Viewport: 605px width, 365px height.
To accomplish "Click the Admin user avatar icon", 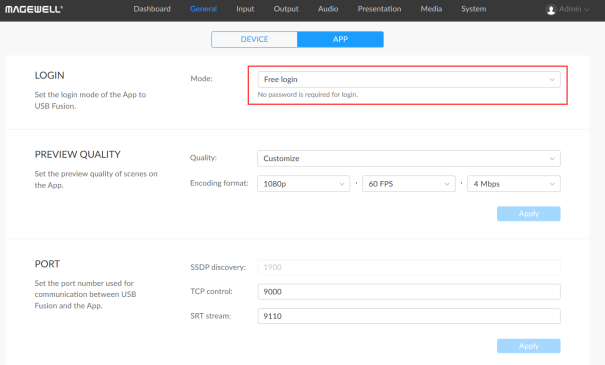I will coord(551,9).
